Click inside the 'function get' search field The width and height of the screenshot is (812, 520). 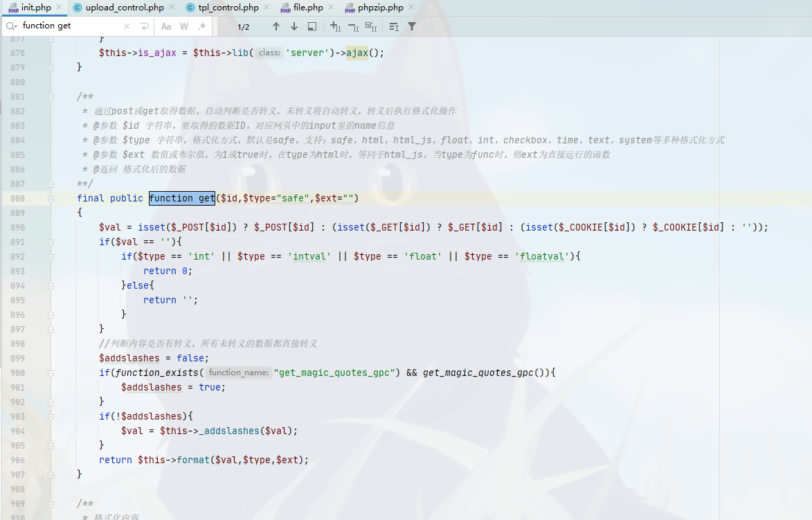(x=69, y=26)
